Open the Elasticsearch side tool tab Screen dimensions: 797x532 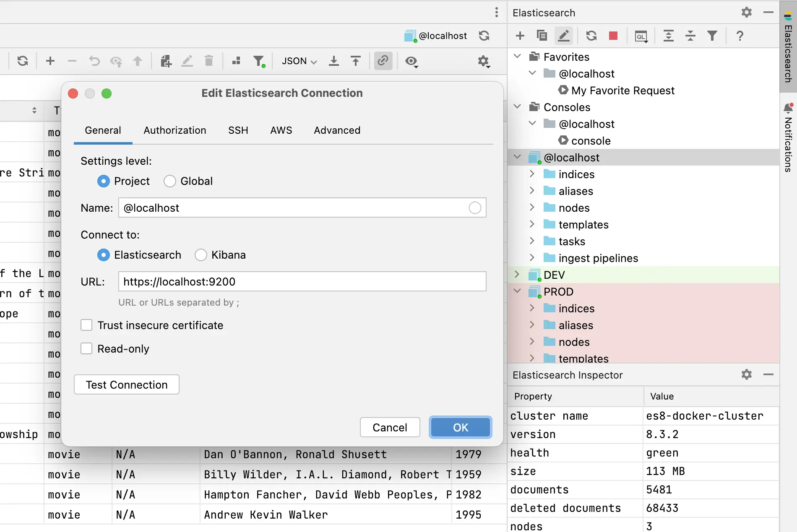click(788, 46)
